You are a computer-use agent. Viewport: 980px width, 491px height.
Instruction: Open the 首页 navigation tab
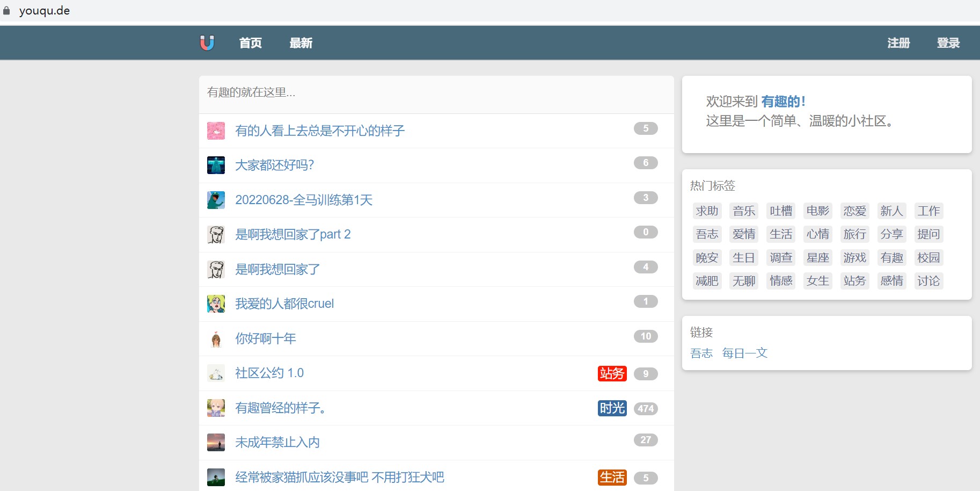pyautogui.click(x=250, y=43)
